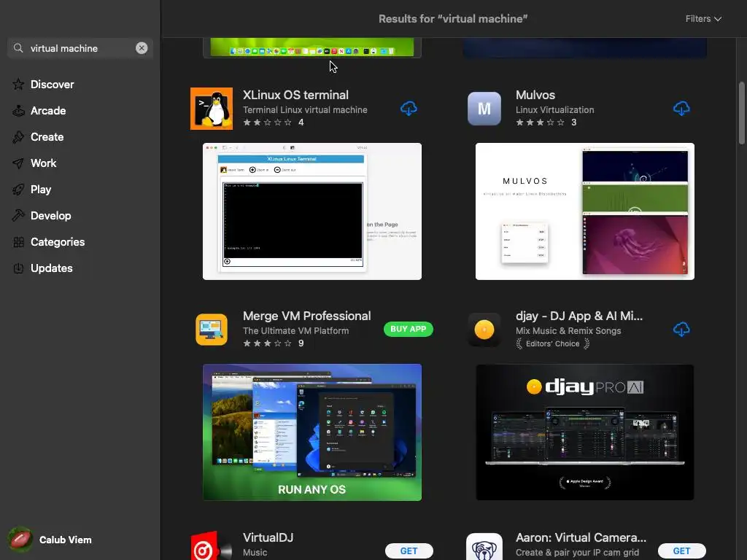Open the Calub Viem account name
Screen dimensions: 747x560
click(x=65, y=540)
